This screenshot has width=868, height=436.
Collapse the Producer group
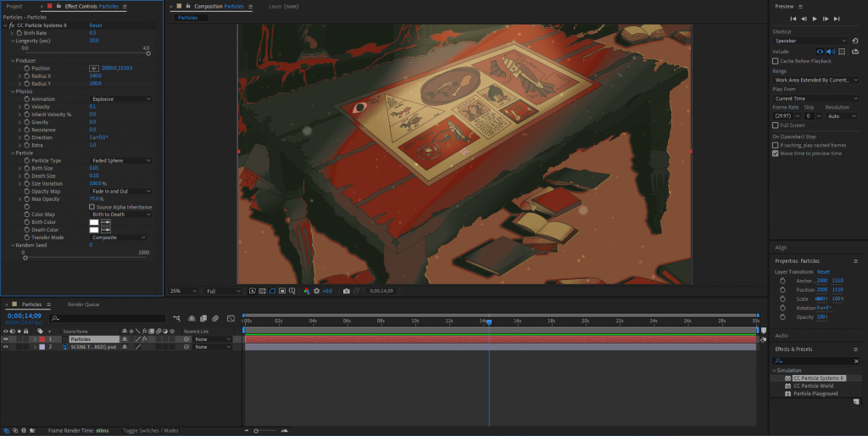(x=13, y=60)
